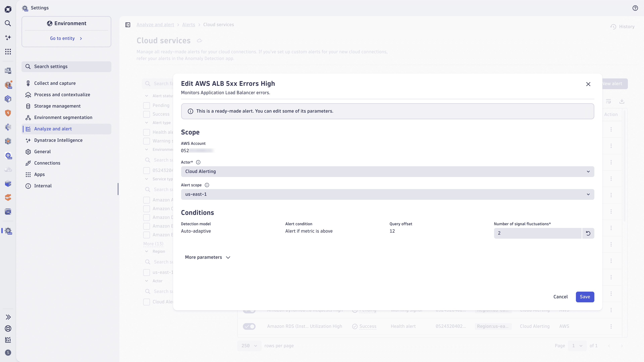Collapse the settings sidebar panel icon
The image size is (644, 362).
128,25
